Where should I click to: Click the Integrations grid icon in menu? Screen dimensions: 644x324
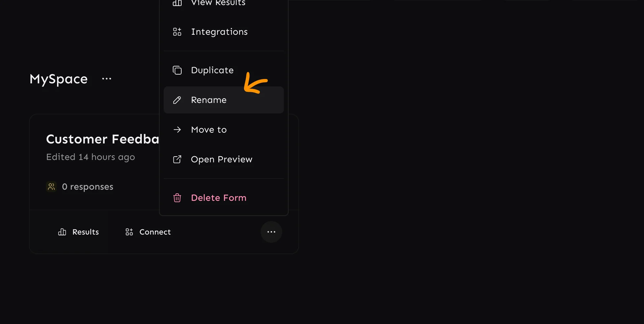[177, 32]
